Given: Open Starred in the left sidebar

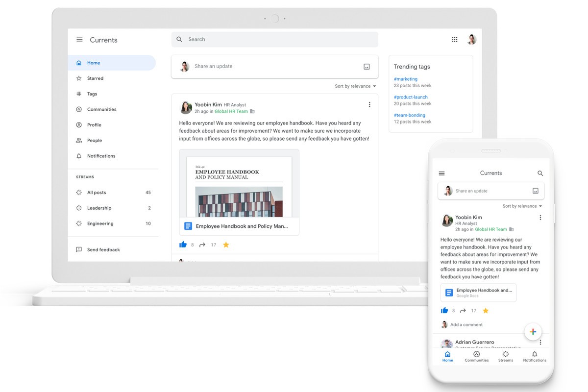Looking at the screenshot, I should [x=95, y=78].
